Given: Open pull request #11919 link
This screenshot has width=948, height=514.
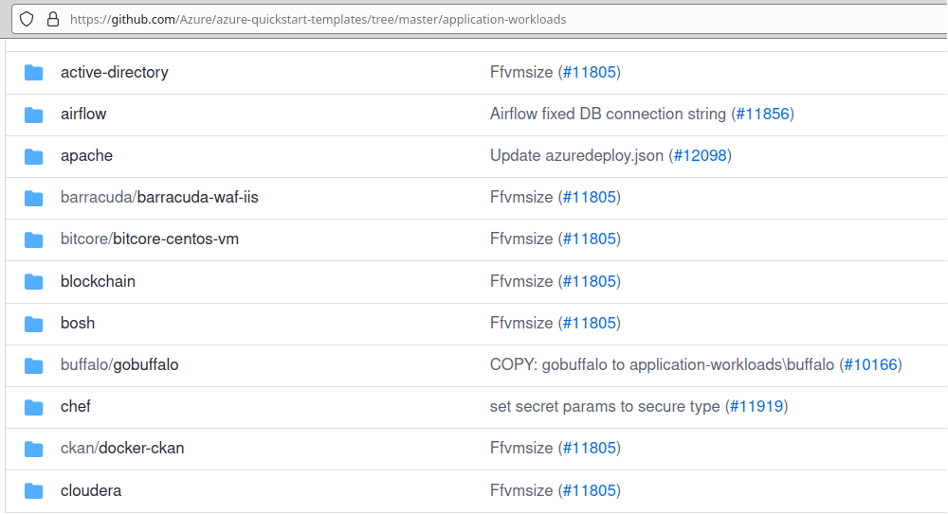Looking at the screenshot, I should click(755, 407).
